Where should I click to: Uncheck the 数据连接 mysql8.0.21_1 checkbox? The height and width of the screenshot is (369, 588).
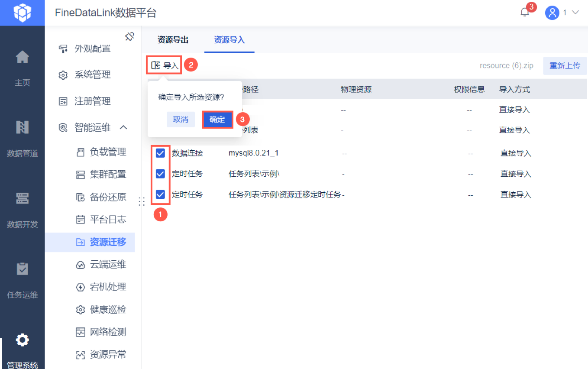(160, 153)
